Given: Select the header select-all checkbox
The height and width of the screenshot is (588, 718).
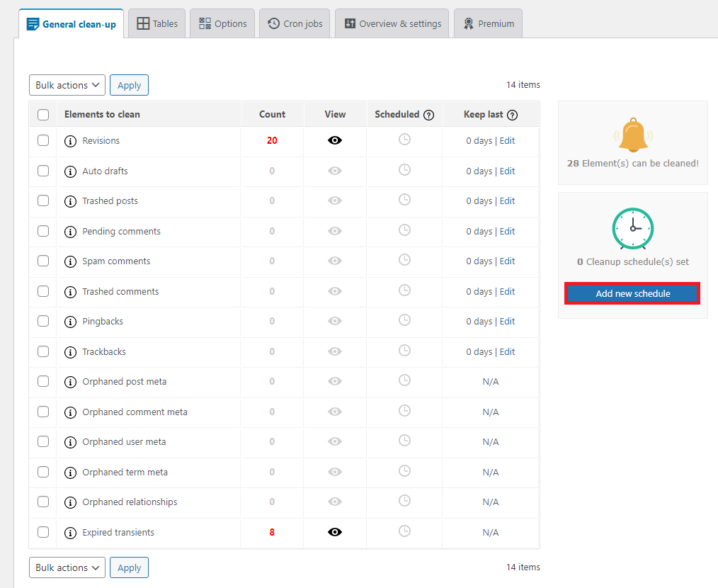Looking at the screenshot, I should click(43, 113).
